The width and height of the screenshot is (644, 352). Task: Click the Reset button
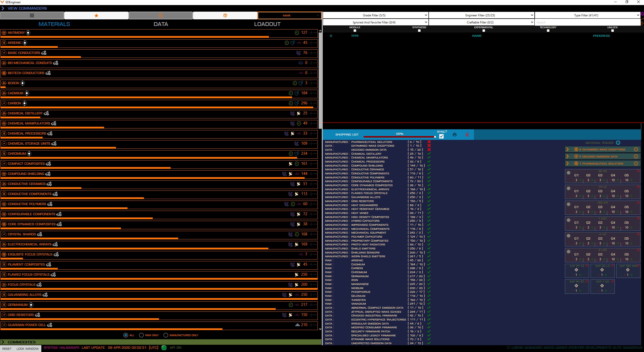pos(7,349)
